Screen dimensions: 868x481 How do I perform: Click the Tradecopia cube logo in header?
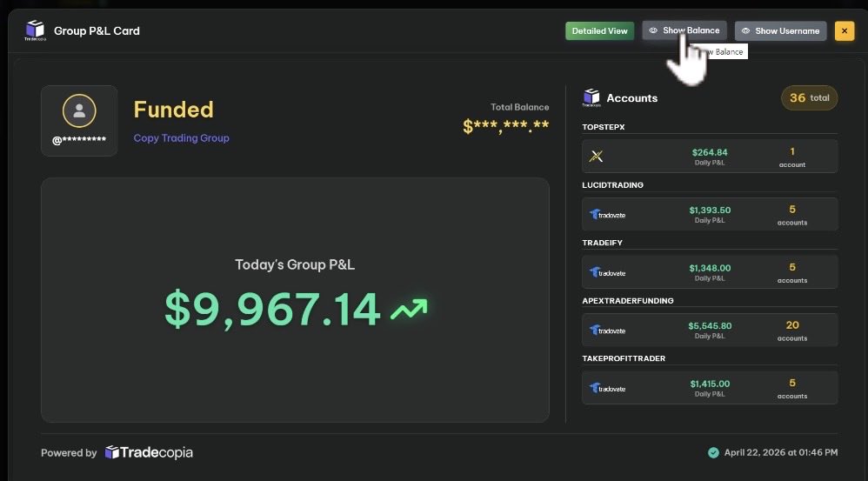click(x=35, y=30)
